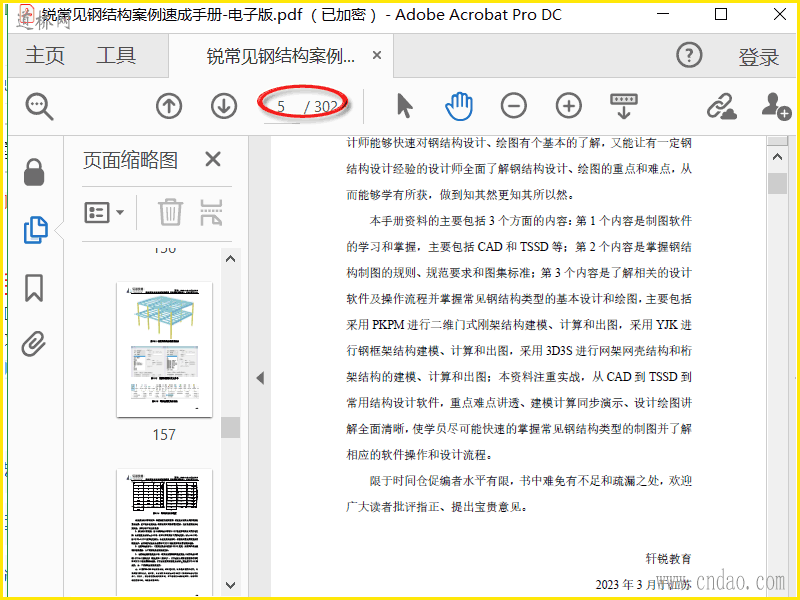The image size is (800, 600).
Task: Open the scrolling page display options
Action: click(624, 106)
